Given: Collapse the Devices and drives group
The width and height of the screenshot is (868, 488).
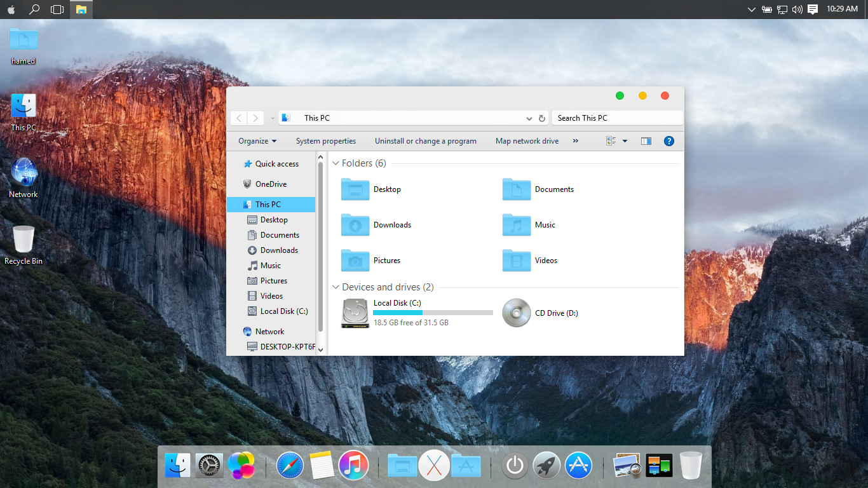Looking at the screenshot, I should [x=336, y=287].
